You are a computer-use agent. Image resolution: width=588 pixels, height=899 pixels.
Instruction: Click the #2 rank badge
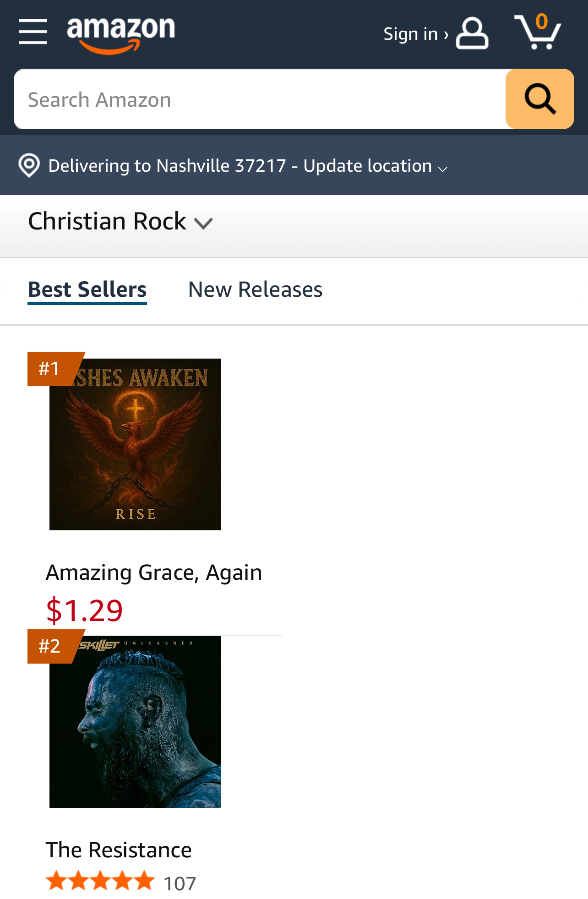click(56, 646)
